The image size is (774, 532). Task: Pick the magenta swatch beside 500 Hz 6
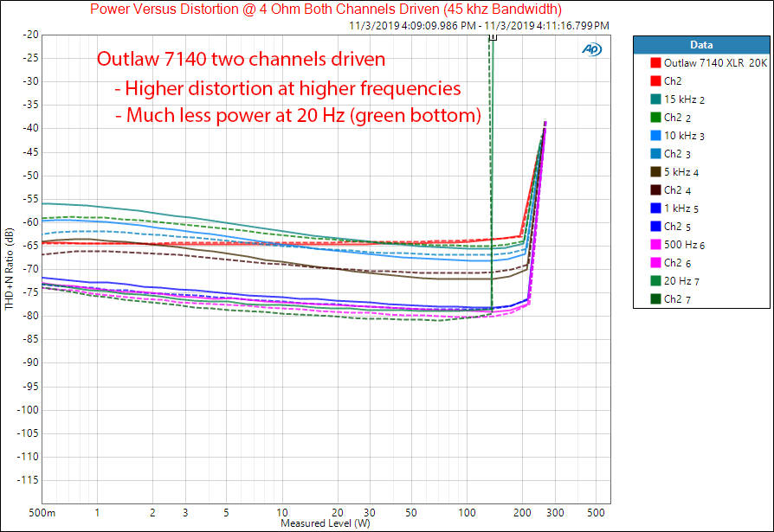655,245
